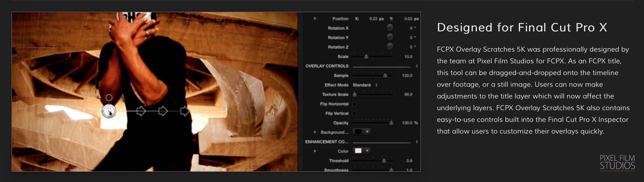Viewport: 644px width, 182px height.
Task: Click the Pixel Film Studios logo
Action: (617, 163)
